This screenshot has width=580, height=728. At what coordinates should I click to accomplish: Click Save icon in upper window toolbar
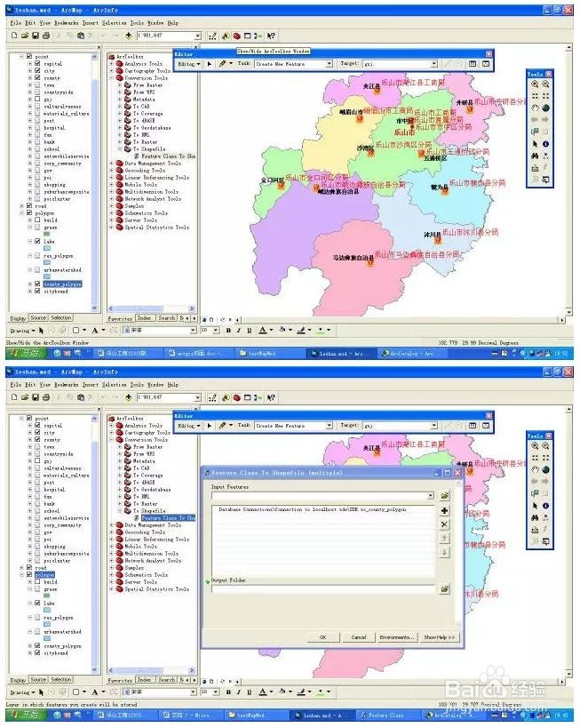pos(36,36)
